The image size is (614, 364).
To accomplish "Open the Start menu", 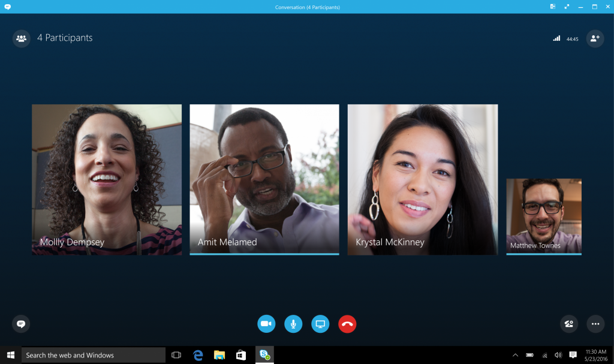I will coord(11,354).
